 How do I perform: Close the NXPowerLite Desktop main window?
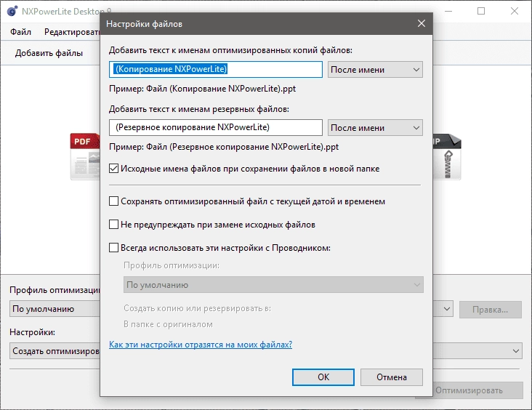tap(515, 11)
